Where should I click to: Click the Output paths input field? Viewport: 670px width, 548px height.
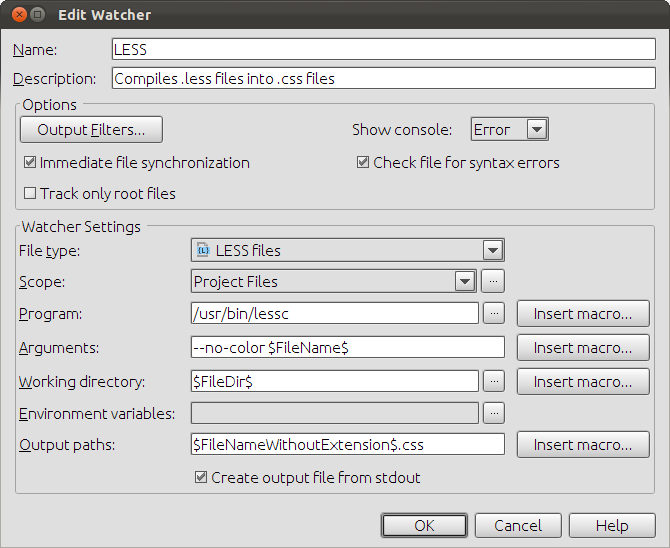coord(348,444)
